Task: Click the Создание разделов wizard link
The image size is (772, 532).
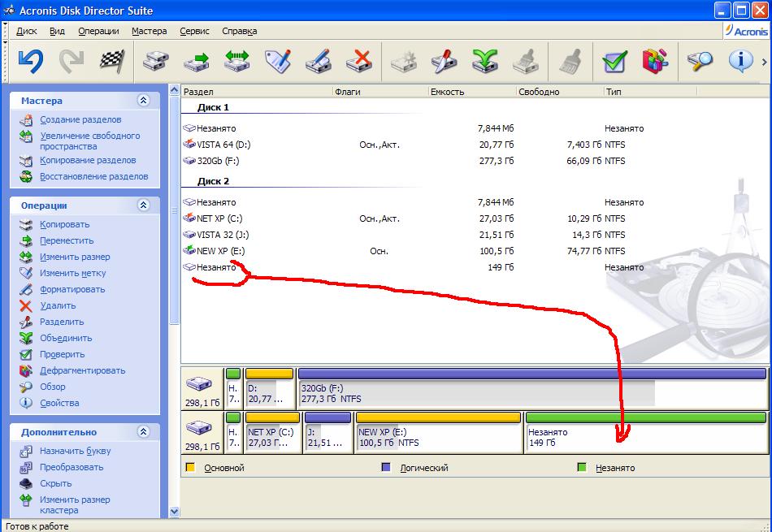Action: click(x=80, y=119)
